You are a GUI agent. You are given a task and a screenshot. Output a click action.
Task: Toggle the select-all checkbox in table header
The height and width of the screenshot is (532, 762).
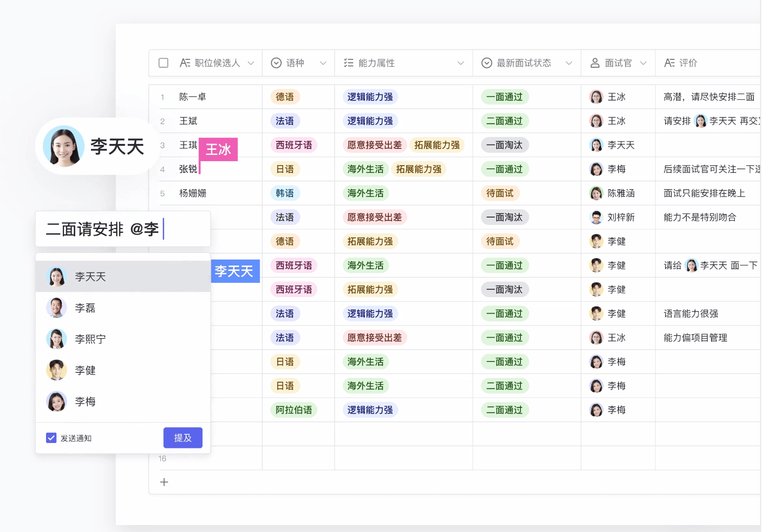click(x=163, y=63)
